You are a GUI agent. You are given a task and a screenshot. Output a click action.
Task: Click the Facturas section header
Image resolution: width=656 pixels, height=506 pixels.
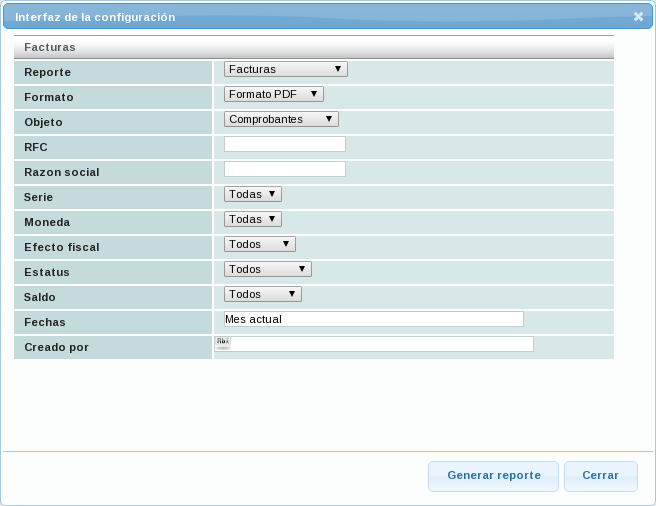point(50,47)
